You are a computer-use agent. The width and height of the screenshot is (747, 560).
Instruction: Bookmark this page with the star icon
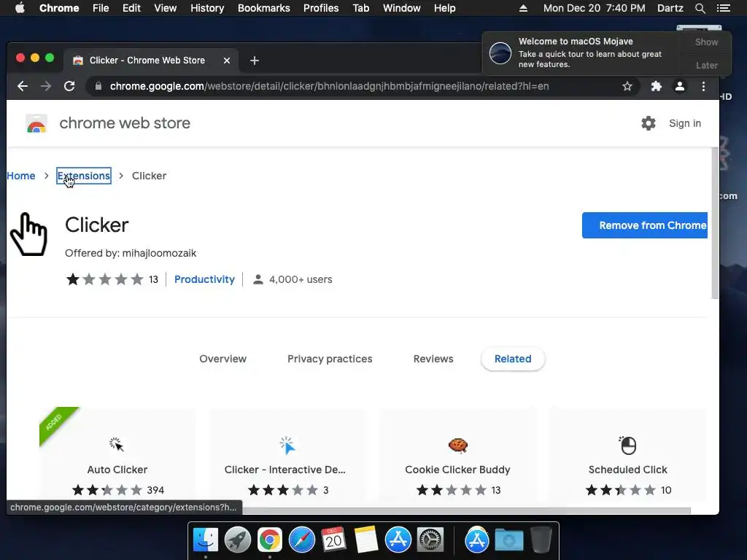627,86
